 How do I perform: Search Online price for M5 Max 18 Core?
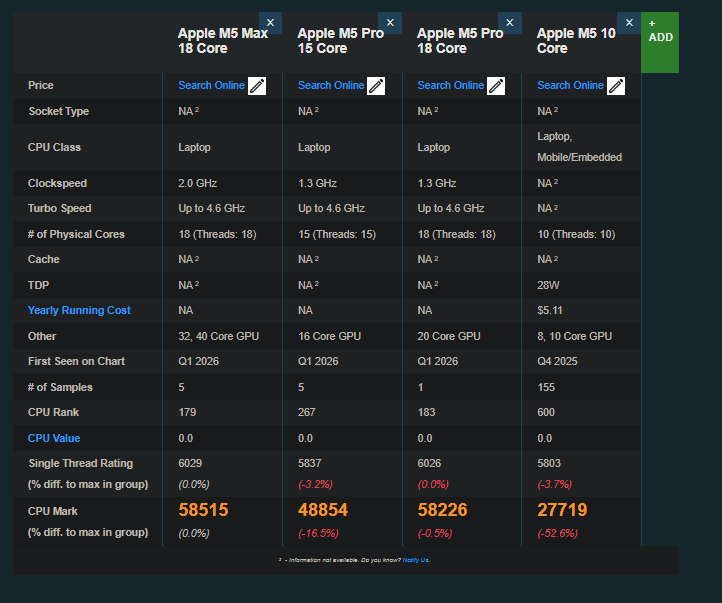(211, 86)
